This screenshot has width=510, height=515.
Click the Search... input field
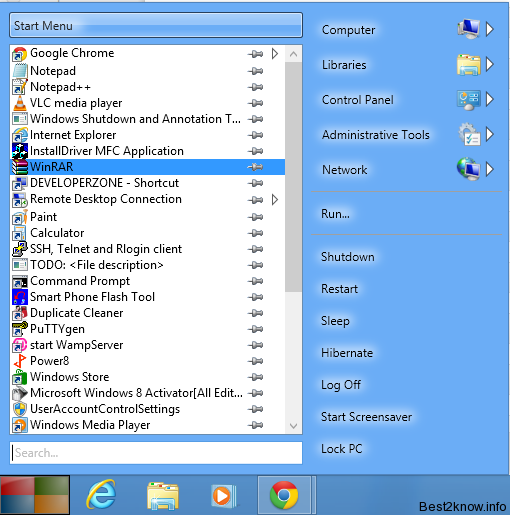pyautogui.click(x=156, y=453)
